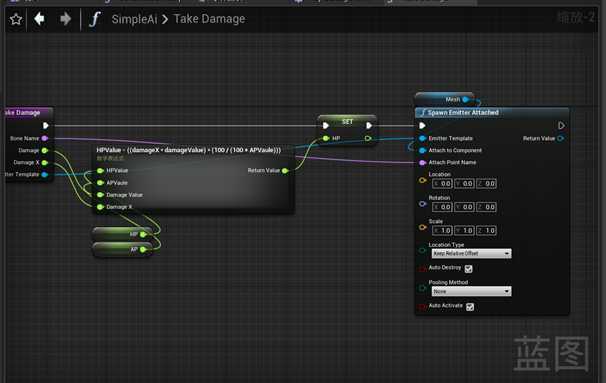Click SimpleAi in the breadcrumb
The height and width of the screenshot is (383, 606).
(x=134, y=19)
